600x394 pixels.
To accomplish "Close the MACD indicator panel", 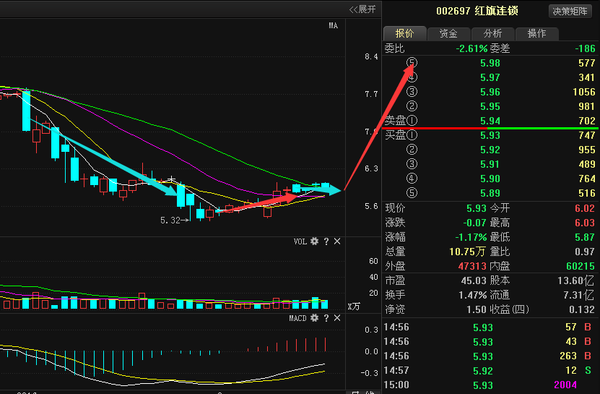I will 337,318.
